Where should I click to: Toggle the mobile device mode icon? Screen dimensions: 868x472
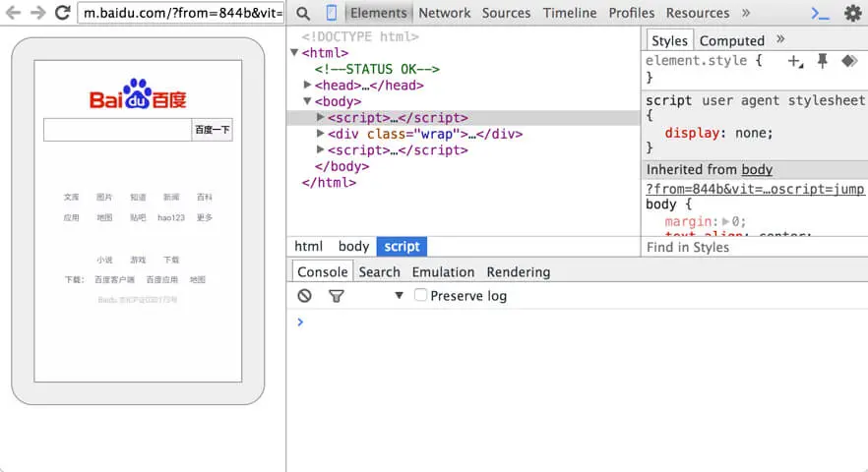[x=331, y=13]
